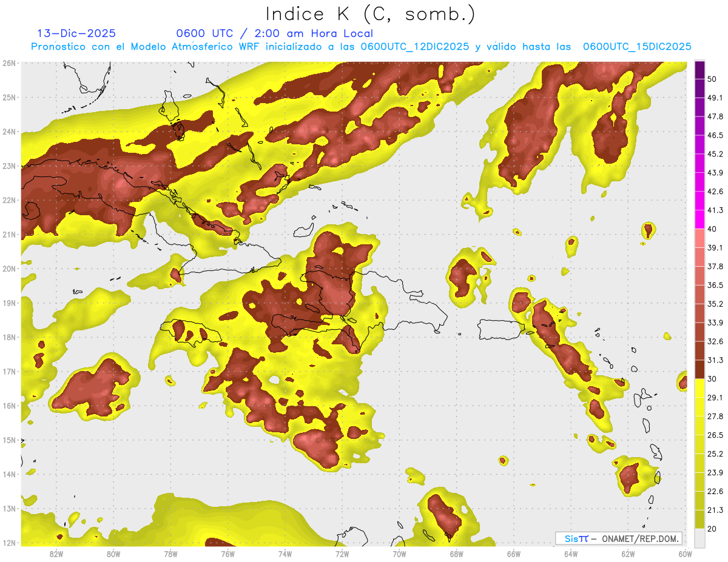Click the '46.5' color scale label
The width and height of the screenshot is (728, 562).
pyautogui.click(x=715, y=136)
